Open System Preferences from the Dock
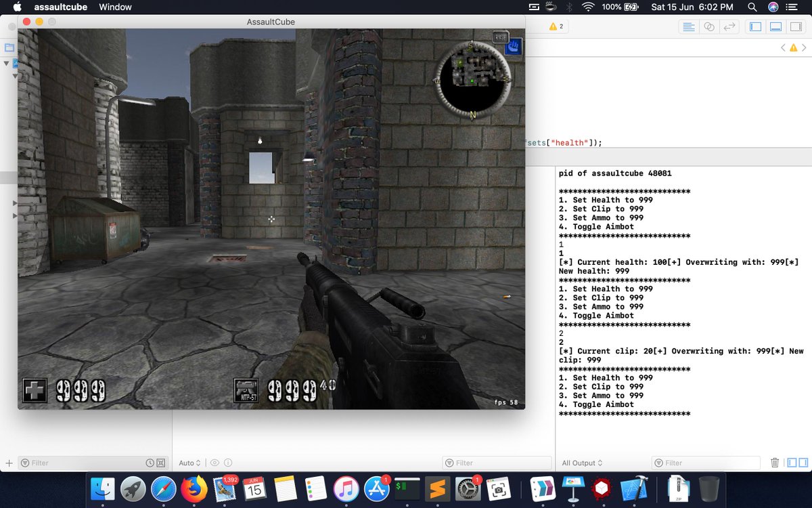Image resolution: width=812 pixels, height=508 pixels. coord(468,488)
